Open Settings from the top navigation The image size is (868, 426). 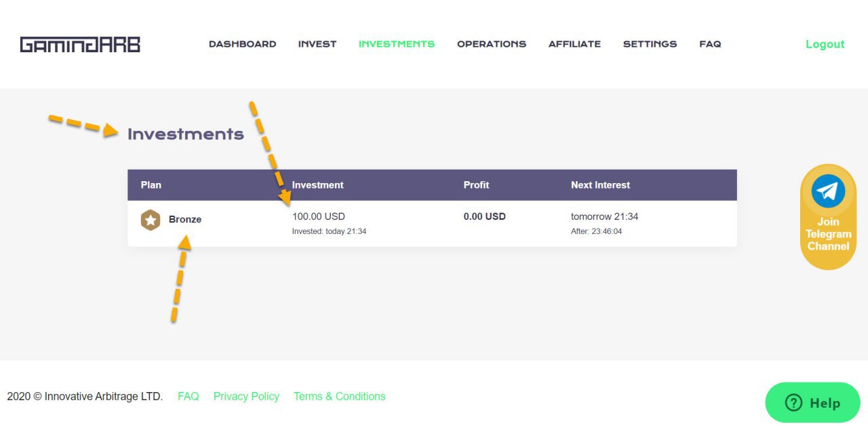coord(650,44)
